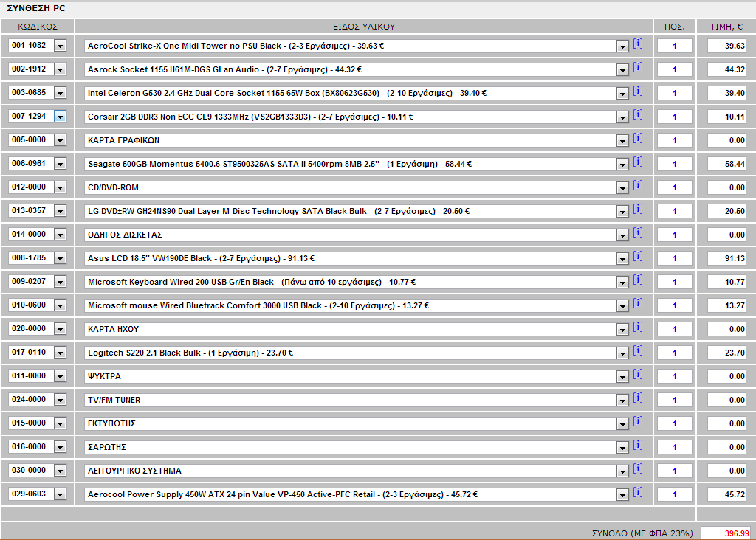756x540 pixels.
Task: Click info icon beside ΟΔΗΓΟΣ ΔΙΣΚΕΤΑΣ
Action: (637, 232)
